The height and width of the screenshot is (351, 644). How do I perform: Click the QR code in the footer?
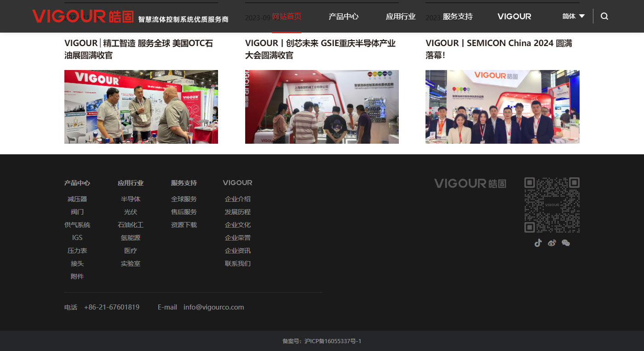[552, 205]
